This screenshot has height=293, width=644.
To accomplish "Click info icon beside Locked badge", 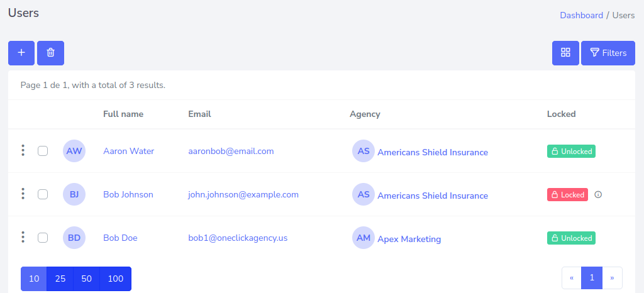I will 598,195.
